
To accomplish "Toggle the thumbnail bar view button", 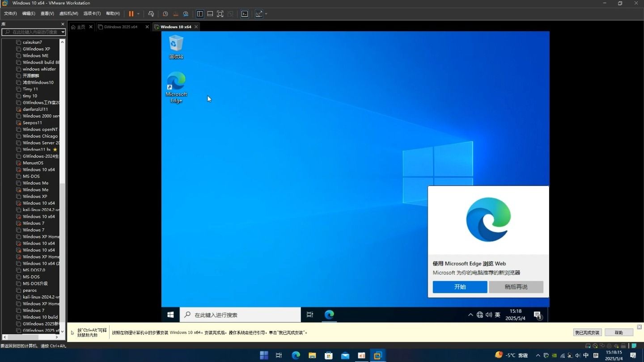I will coord(210,14).
